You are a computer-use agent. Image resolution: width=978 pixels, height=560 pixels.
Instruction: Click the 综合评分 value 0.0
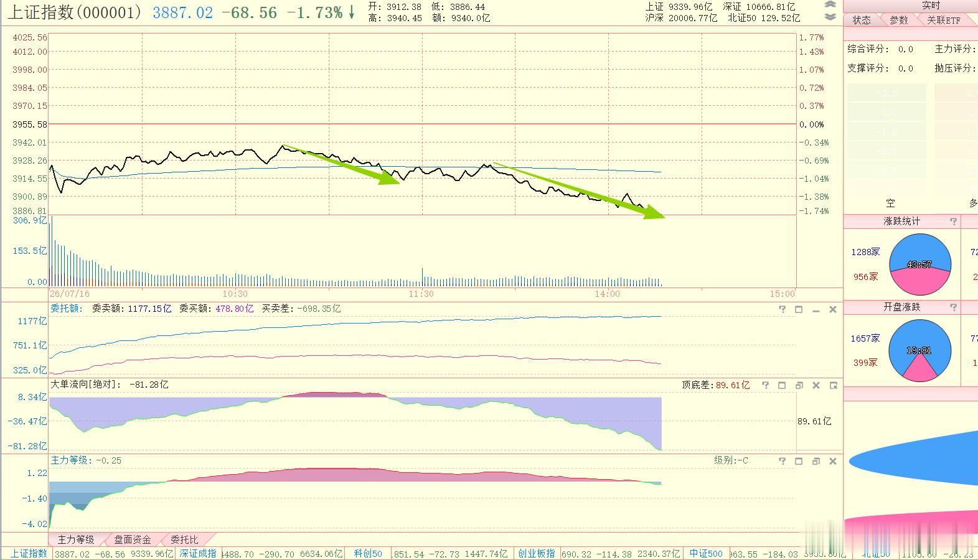pyautogui.click(x=906, y=49)
